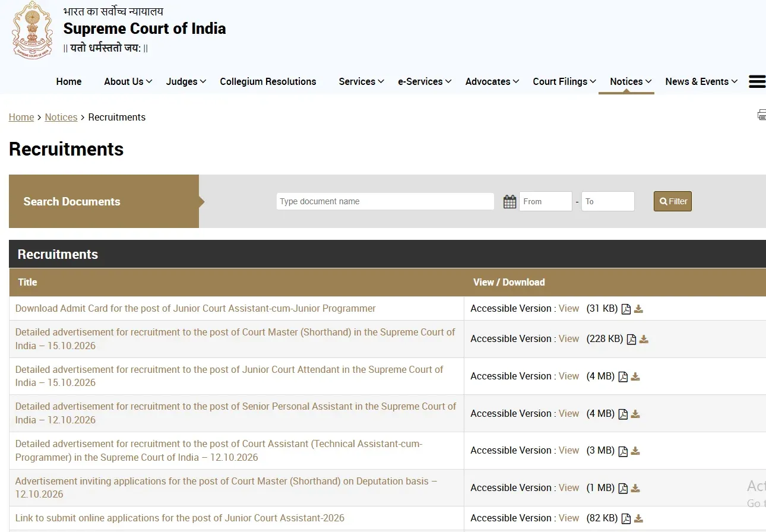
Task: Click PDF icon for Junior Court Assistant-2026 link
Action: pyautogui.click(x=626, y=518)
